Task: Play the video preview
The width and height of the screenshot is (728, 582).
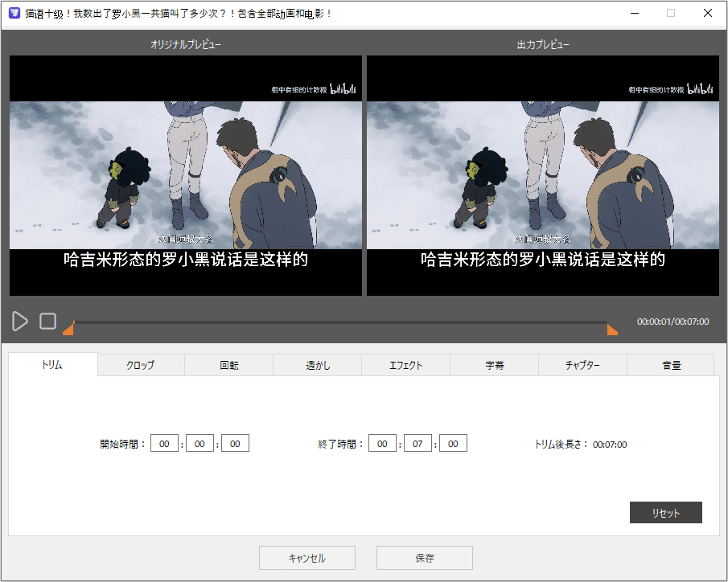Action: click(x=19, y=322)
